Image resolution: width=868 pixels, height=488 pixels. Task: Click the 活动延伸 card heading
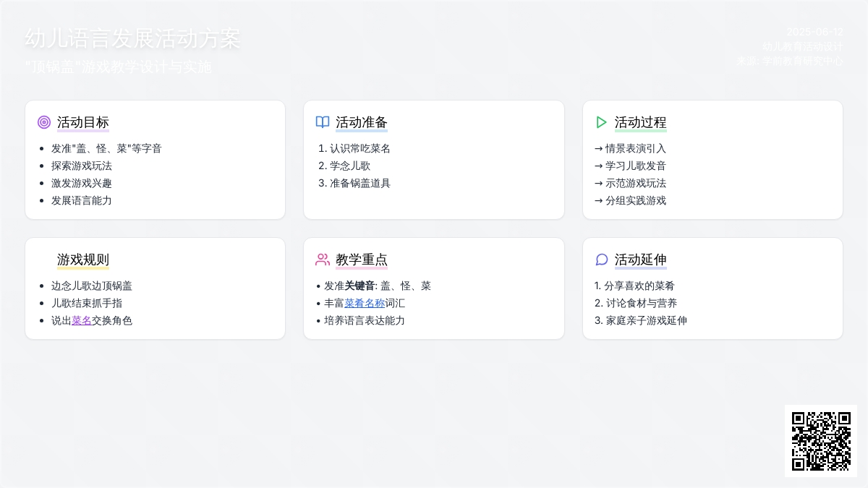[641, 260]
